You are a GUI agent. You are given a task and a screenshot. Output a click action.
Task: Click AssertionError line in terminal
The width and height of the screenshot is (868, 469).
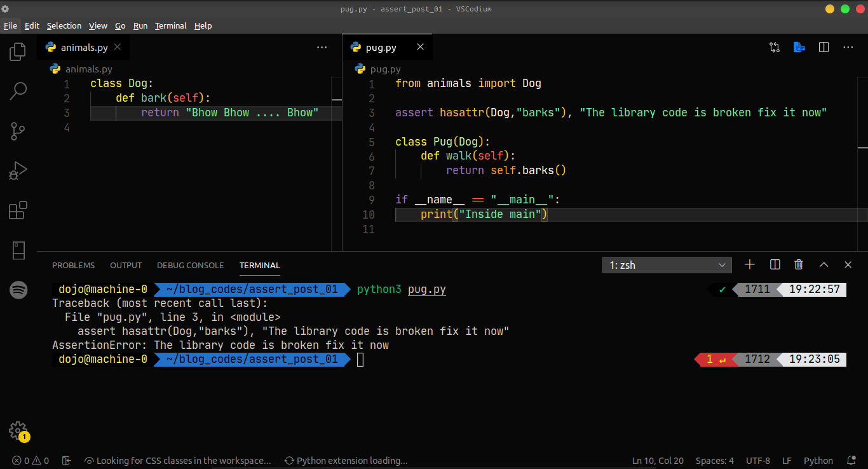220,346
